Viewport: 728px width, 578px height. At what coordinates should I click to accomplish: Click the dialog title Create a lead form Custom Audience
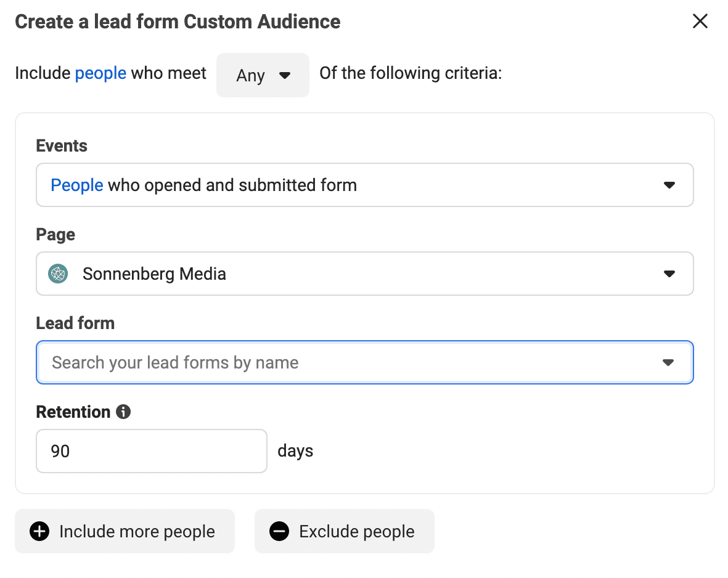[x=178, y=22]
